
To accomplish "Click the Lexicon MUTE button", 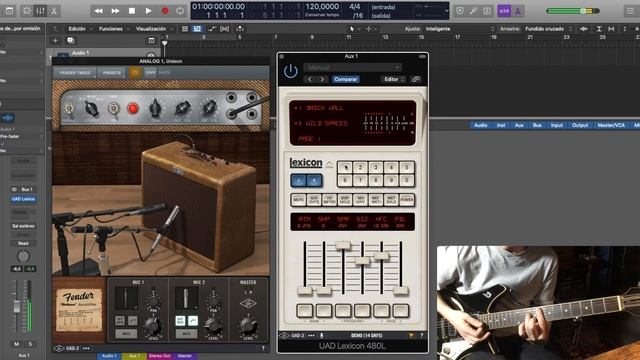I will pyautogui.click(x=298, y=200).
